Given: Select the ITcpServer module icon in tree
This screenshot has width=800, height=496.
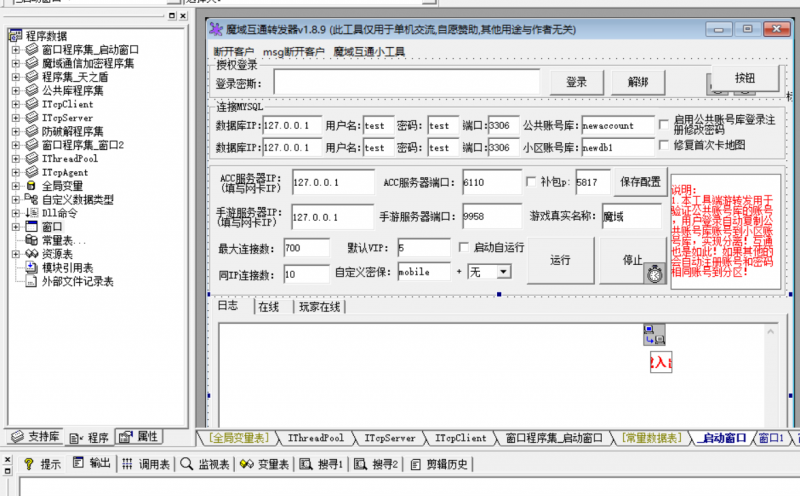Looking at the screenshot, I should (32, 117).
